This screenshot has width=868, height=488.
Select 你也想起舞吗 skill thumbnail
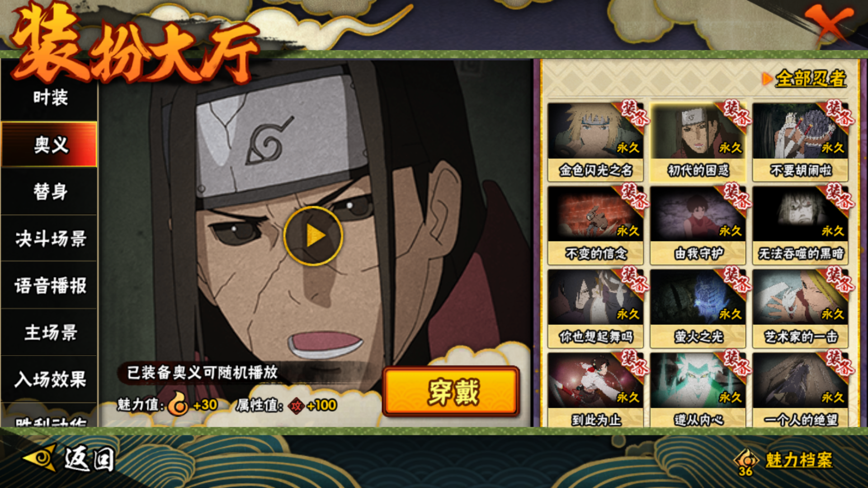click(595, 308)
